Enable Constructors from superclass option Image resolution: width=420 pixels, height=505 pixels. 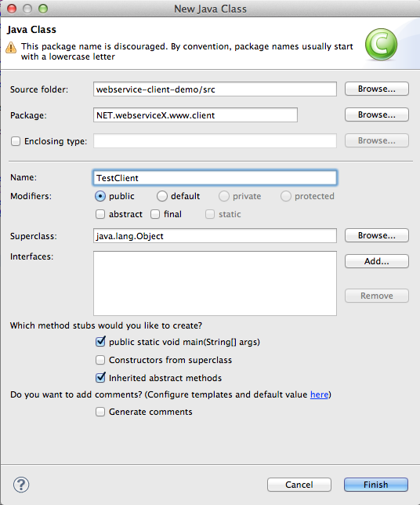coord(100,360)
